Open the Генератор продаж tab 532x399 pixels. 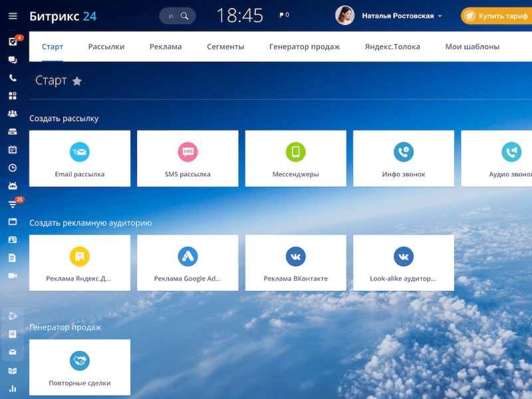click(x=305, y=47)
